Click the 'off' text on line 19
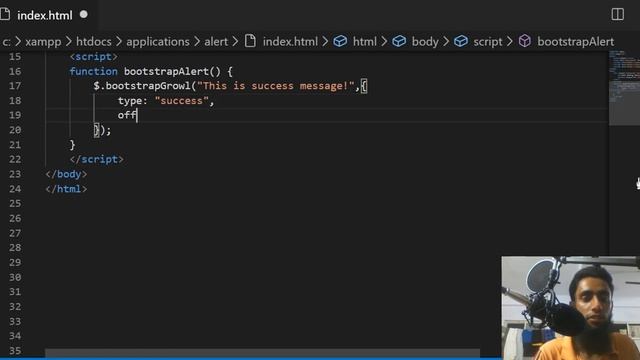 pos(127,116)
